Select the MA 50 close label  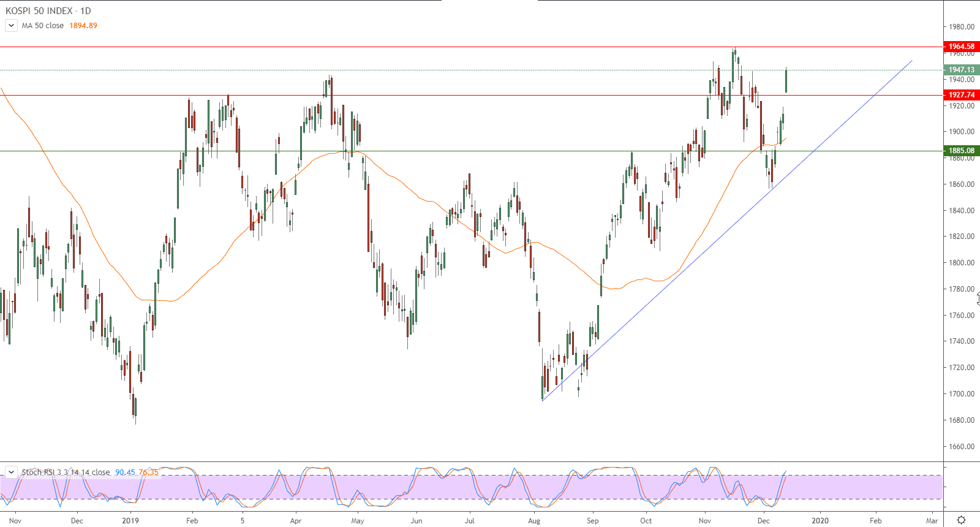tap(43, 26)
